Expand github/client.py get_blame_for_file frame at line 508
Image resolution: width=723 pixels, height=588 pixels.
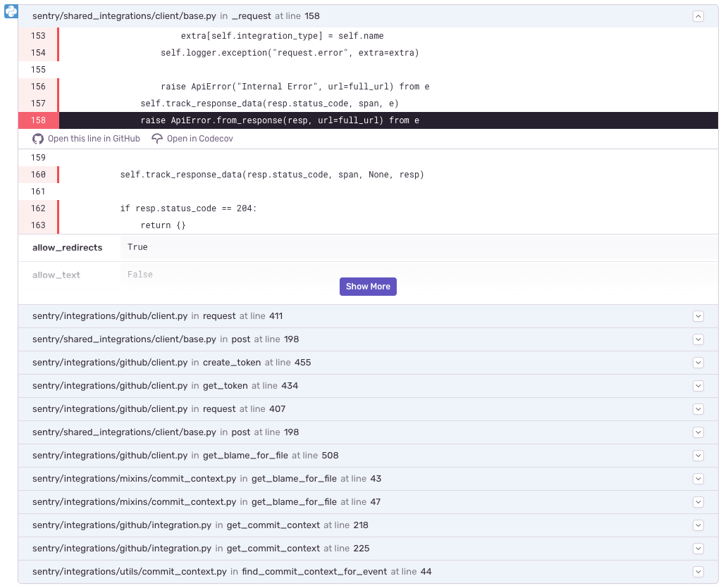click(x=698, y=456)
